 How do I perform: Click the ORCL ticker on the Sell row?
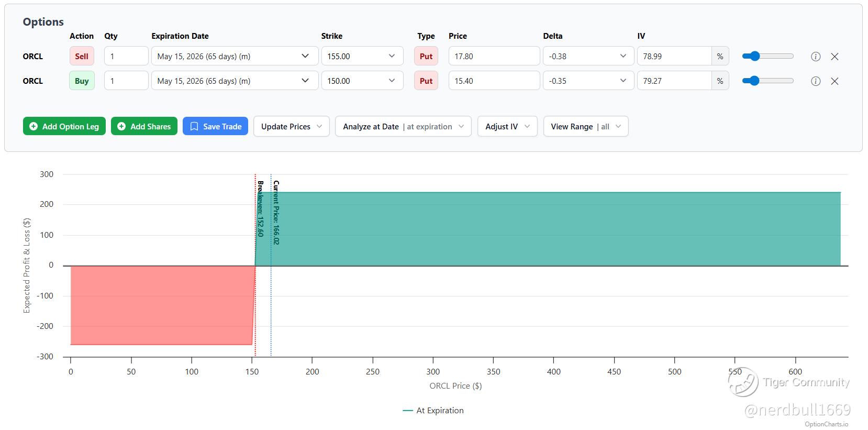click(x=33, y=57)
